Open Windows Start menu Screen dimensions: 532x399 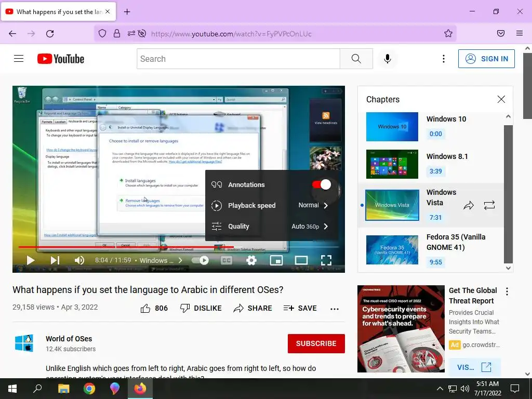(x=12, y=389)
